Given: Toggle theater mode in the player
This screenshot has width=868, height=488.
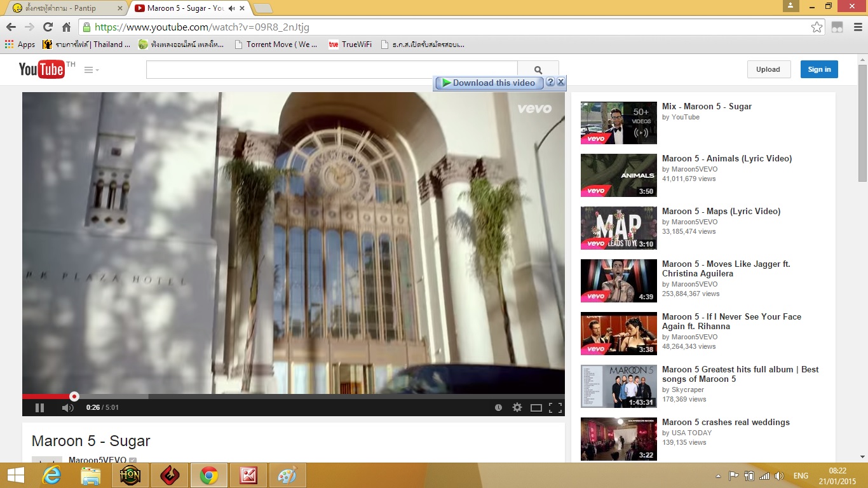Looking at the screenshot, I should tap(536, 408).
